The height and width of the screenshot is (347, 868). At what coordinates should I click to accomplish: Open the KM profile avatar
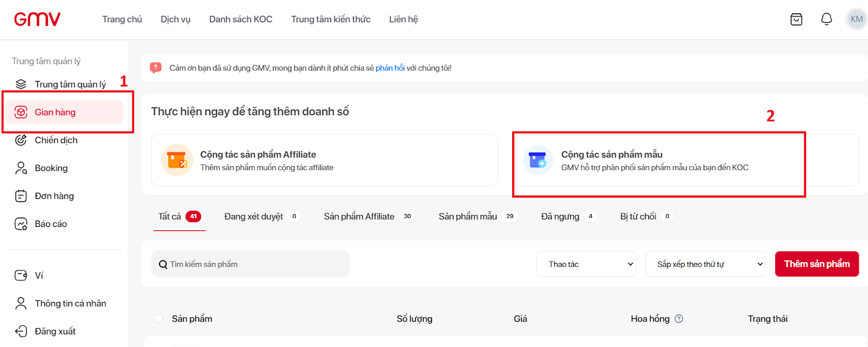point(857,19)
